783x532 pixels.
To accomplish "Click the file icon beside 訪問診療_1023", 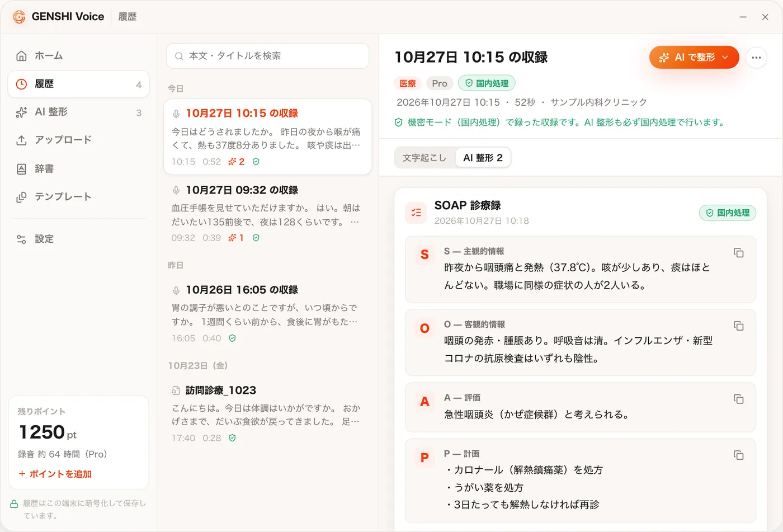I will (176, 390).
